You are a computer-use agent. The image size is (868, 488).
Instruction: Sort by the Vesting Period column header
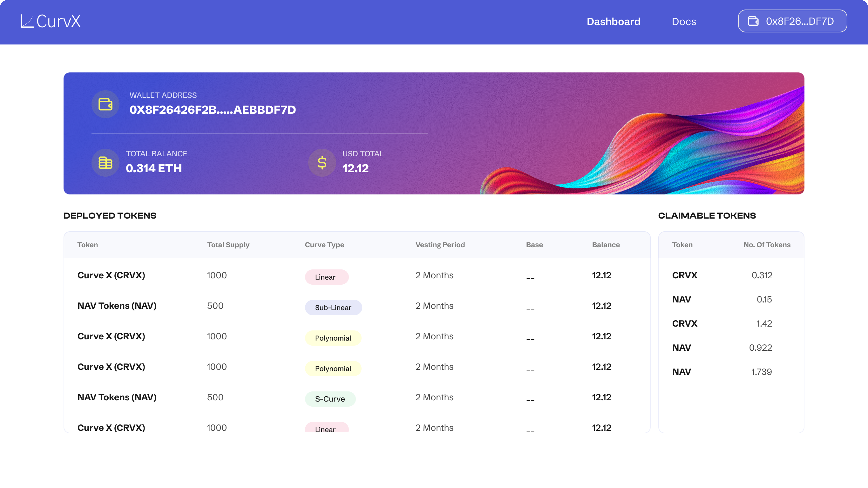coord(440,245)
